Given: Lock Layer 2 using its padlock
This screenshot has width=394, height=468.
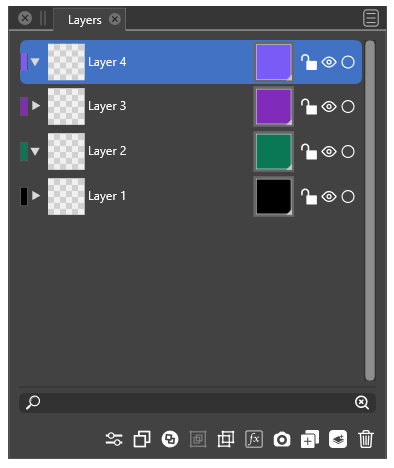Looking at the screenshot, I should coord(309,152).
